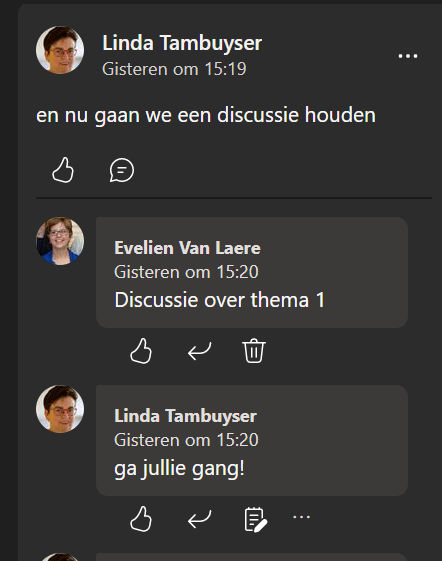Open Linda Tambuyser's post avatar
The width and height of the screenshot is (442, 561).
[60, 50]
